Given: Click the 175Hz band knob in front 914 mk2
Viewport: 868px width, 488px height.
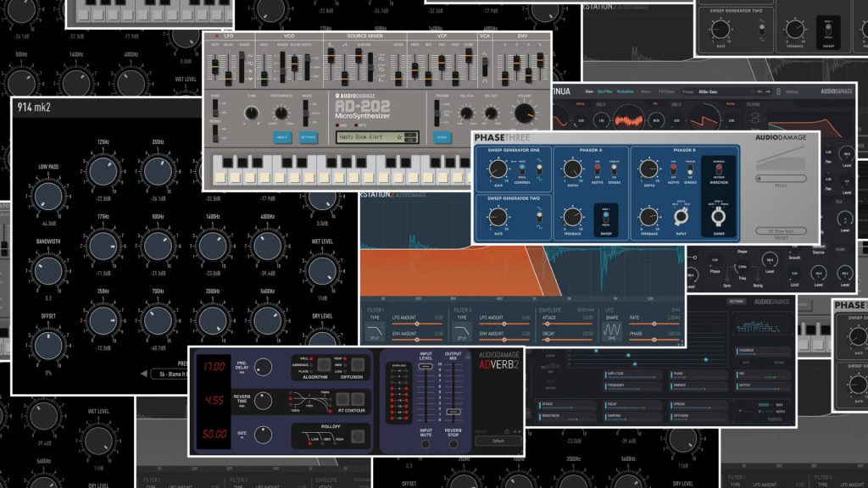Looking at the screenshot, I should pos(103,247).
